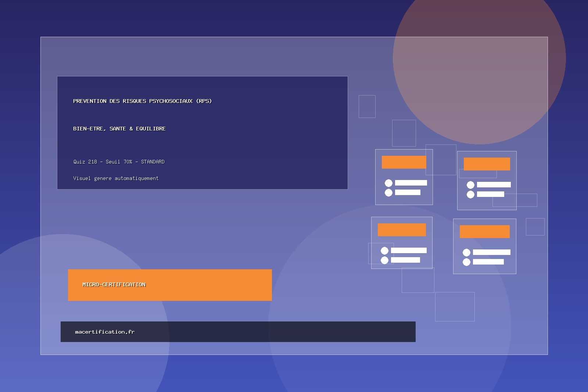
Task: Pick second radio option in bottom-right quiz card
Action: [466, 262]
